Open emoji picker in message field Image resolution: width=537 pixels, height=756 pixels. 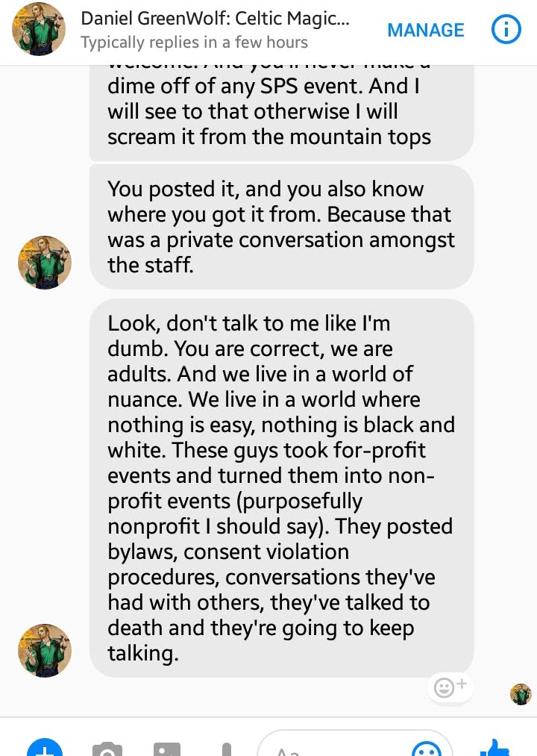click(427, 749)
